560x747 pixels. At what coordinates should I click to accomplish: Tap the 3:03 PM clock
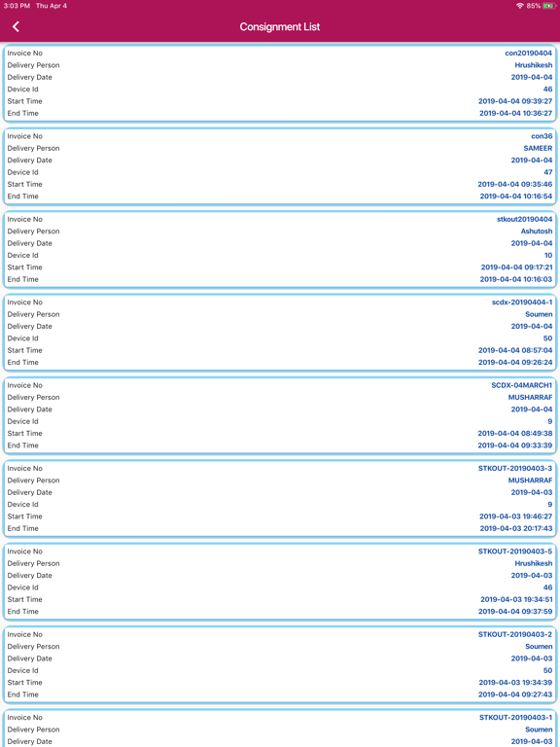(x=17, y=6)
